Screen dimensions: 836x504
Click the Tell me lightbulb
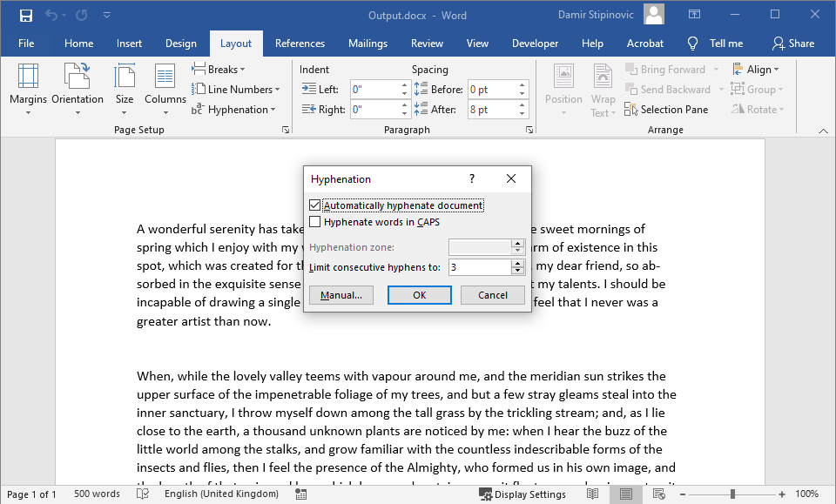pos(693,44)
